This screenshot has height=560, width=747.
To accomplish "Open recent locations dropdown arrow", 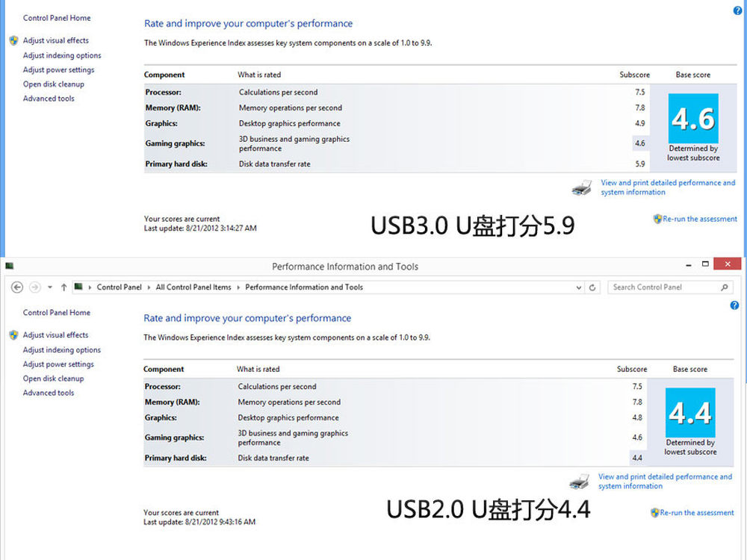I will pyautogui.click(x=50, y=287).
